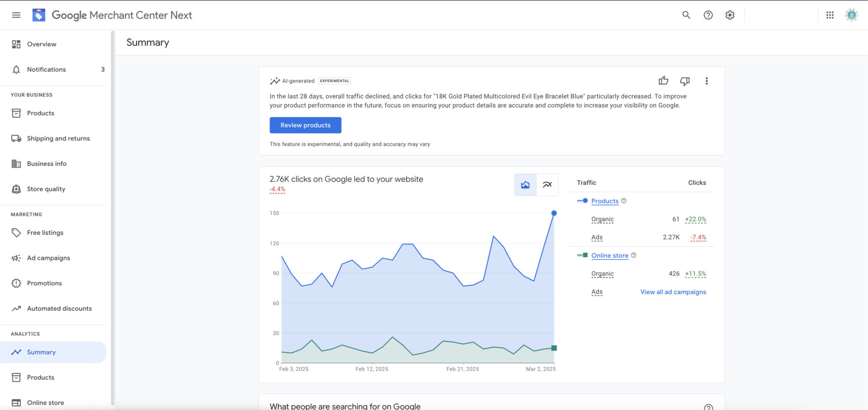The height and width of the screenshot is (410, 868).
Task: Click the Review products button
Action: (306, 125)
